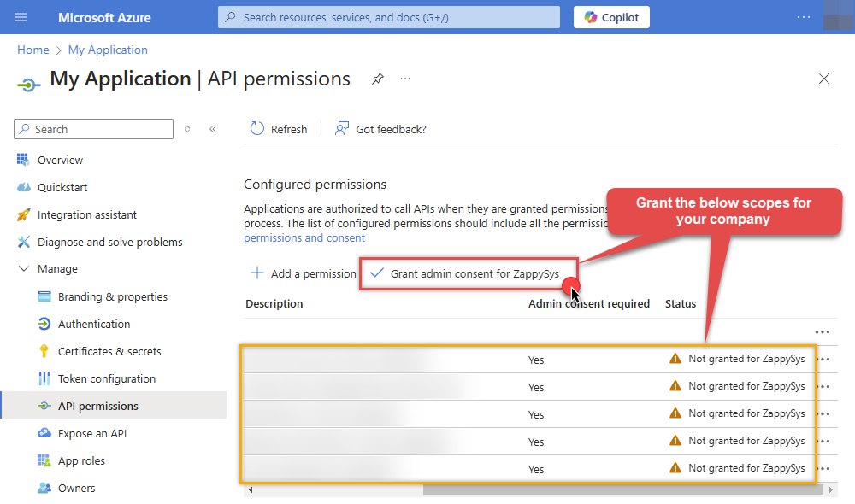Click the user avatar in top corner
The width and height of the screenshot is (855, 504).
tap(839, 15)
